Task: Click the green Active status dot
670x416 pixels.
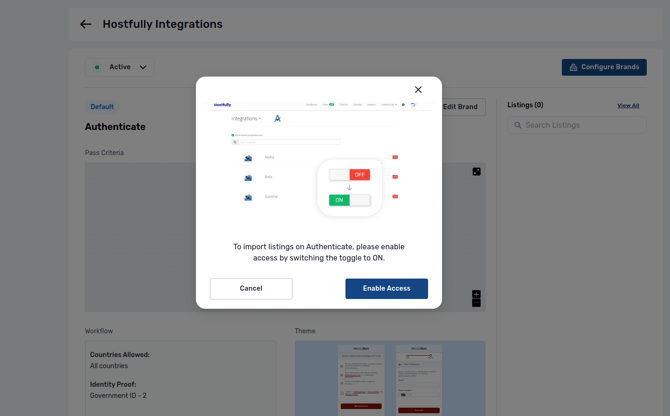Action: [x=97, y=67]
